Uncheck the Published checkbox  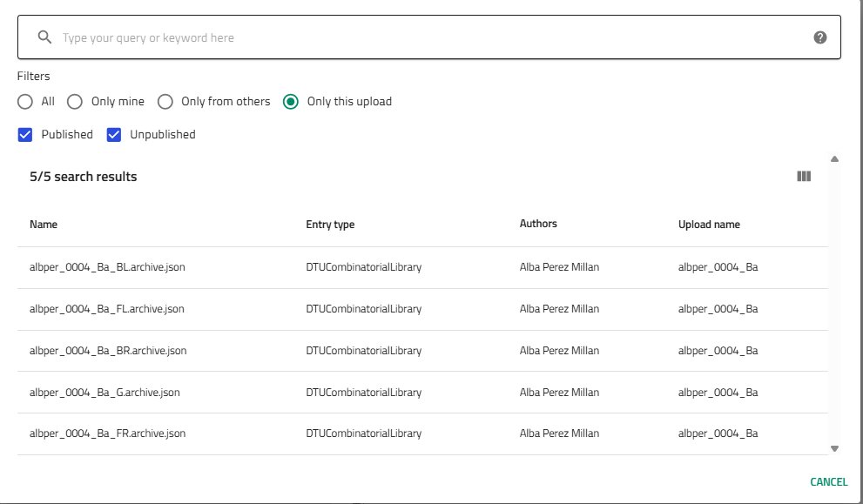coord(25,135)
